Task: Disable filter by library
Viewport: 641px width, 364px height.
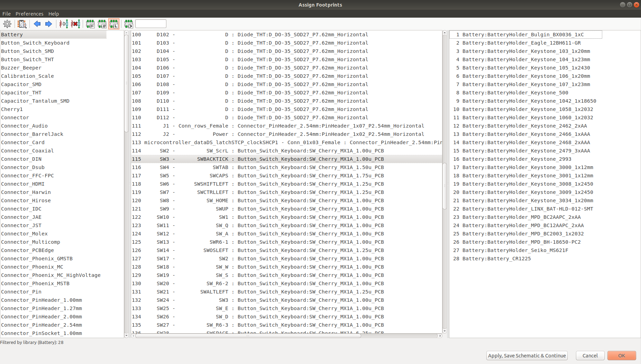Action: click(x=114, y=24)
